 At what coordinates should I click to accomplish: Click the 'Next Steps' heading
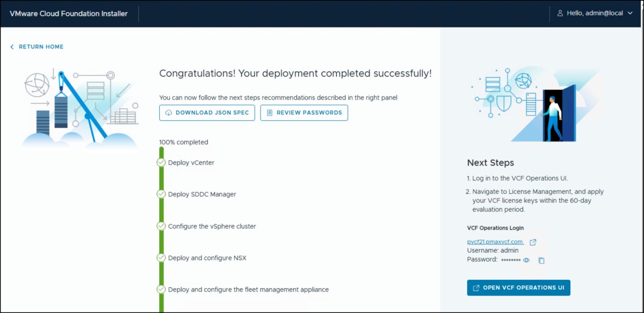tap(491, 163)
